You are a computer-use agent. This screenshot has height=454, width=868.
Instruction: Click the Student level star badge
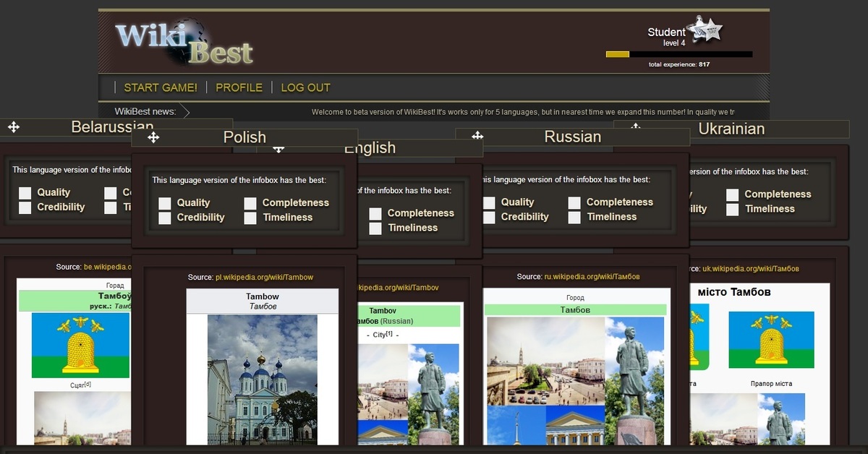coord(704,30)
